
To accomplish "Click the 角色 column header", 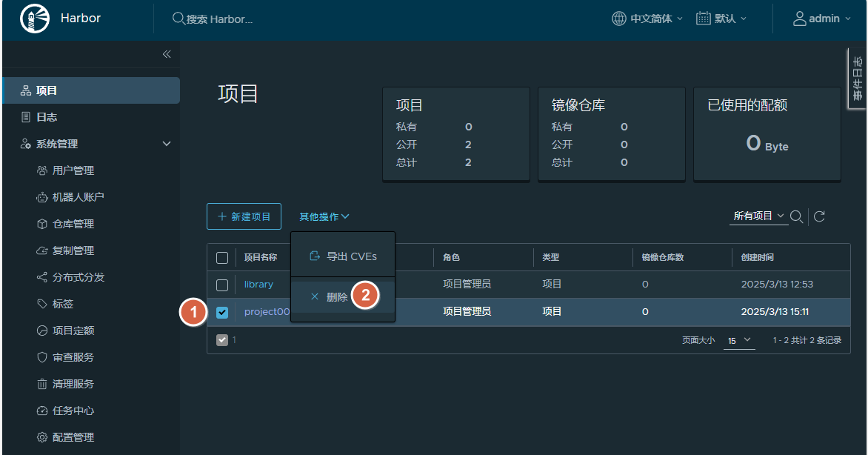I will coord(451,257).
